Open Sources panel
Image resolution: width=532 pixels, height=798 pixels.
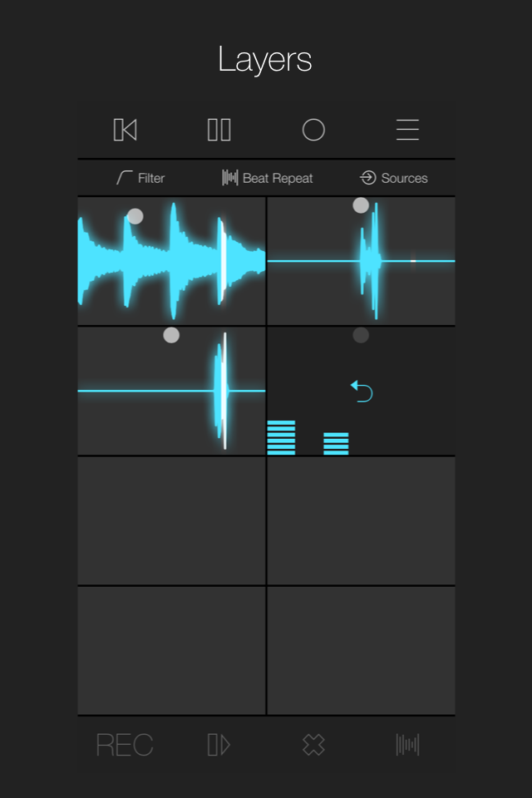coord(394,178)
